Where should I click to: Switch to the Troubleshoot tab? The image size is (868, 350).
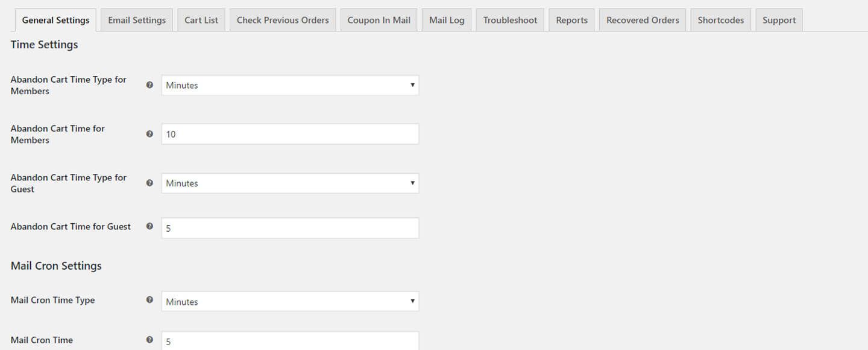(x=510, y=20)
